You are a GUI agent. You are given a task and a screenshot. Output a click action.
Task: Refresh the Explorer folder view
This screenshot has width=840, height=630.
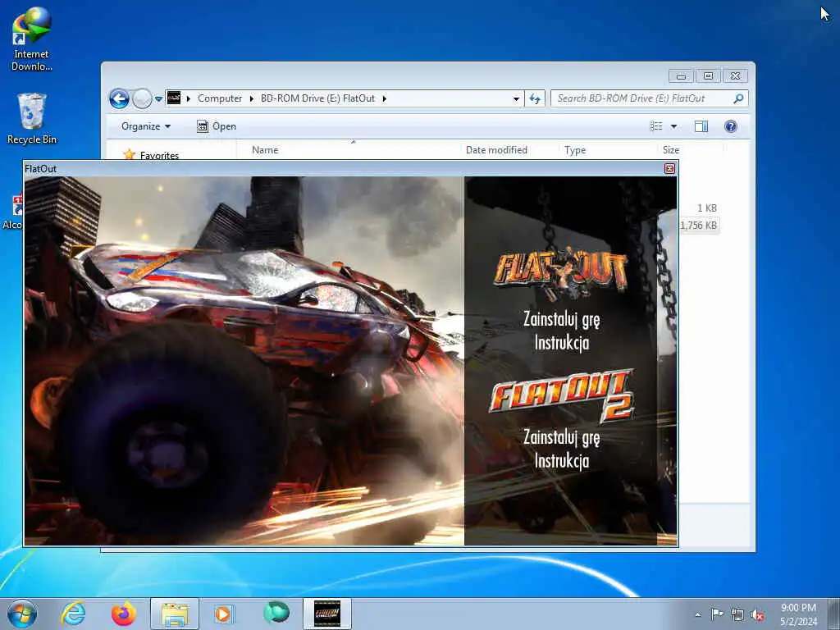click(535, 98)
